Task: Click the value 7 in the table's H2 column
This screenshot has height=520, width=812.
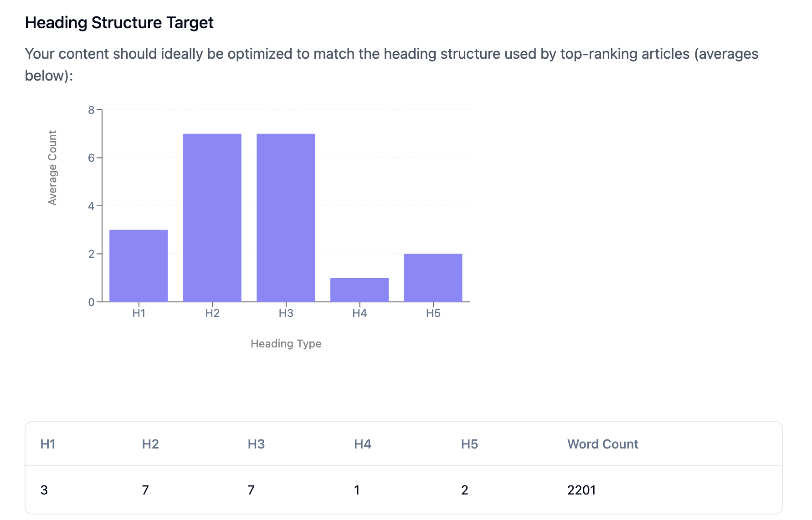Action: [145, 490]
